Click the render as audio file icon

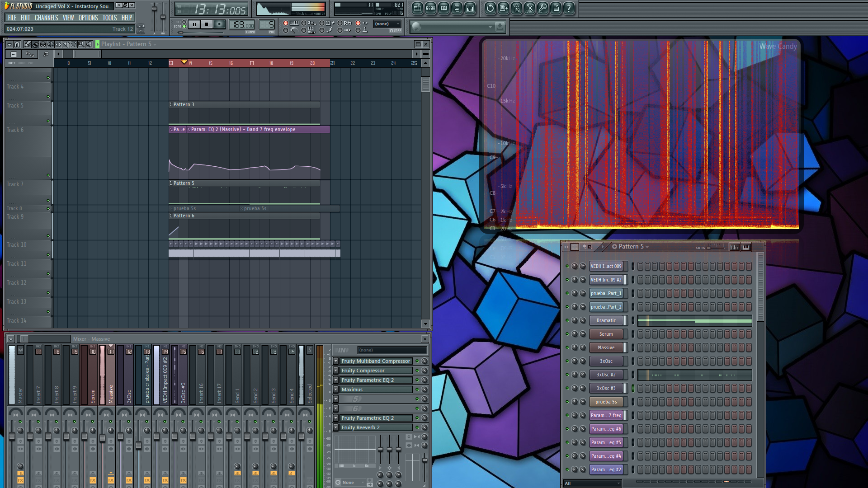click(x=516, y=8)
